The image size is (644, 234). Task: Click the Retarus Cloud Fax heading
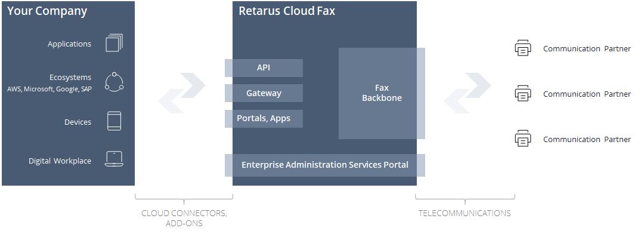287,11
